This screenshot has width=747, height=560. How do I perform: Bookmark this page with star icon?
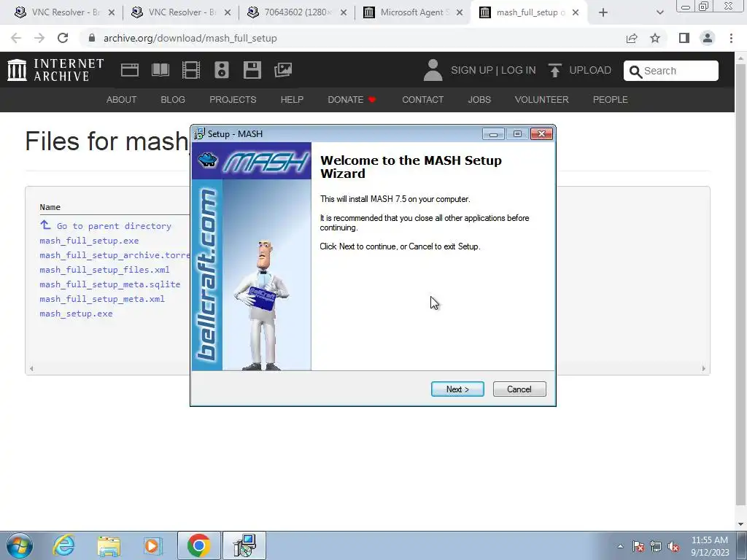655,38
